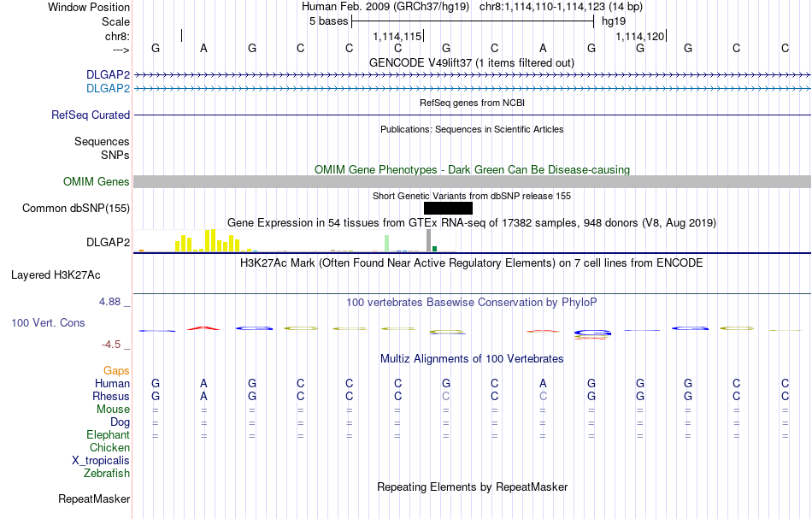Screen dimensions: 812x519
Task: Select the Dog species label
Action: click(x=121, y=422)
